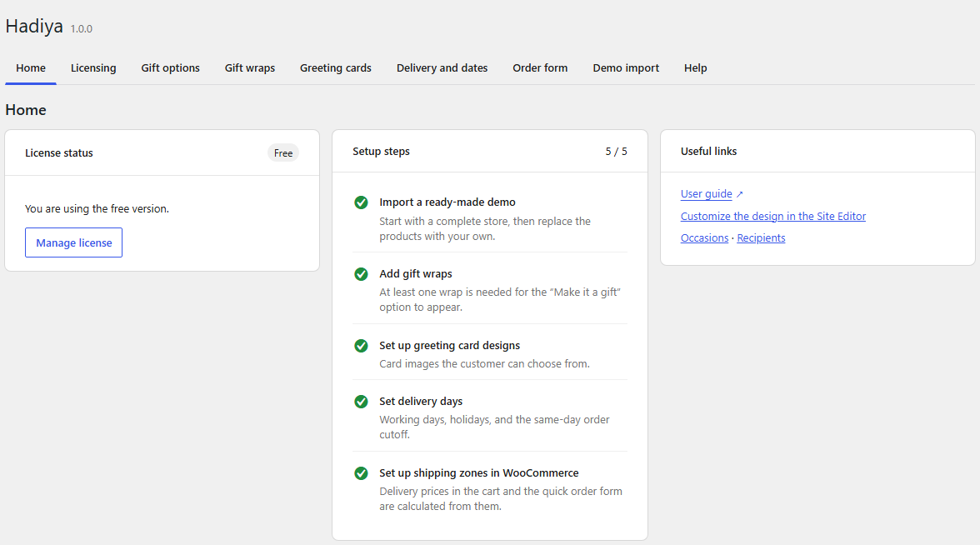Click Set up shipping zones in WooCommerce title
980x545 pixels.
coord(478,473)
